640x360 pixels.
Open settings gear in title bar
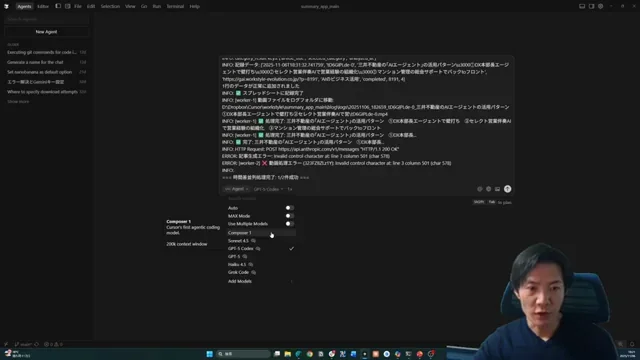[x=600, y=6]
